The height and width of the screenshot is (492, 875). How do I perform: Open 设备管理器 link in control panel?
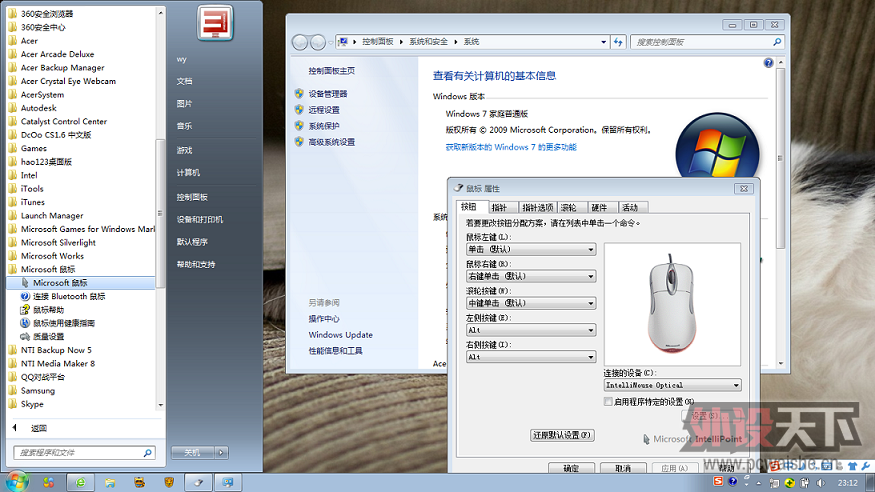(328, 94)
